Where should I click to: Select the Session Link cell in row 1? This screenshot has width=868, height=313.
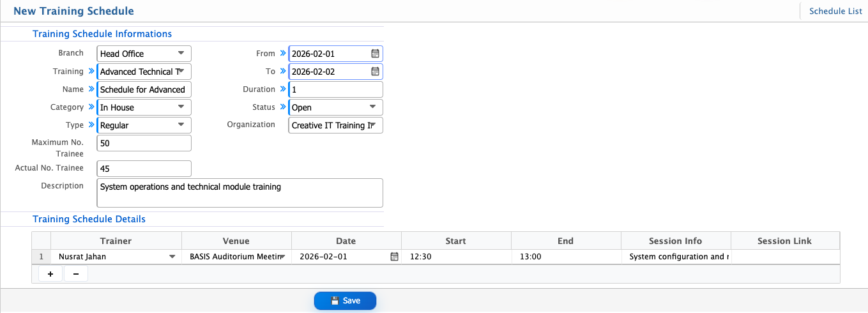pyautogui.click(x=784, y=257)
